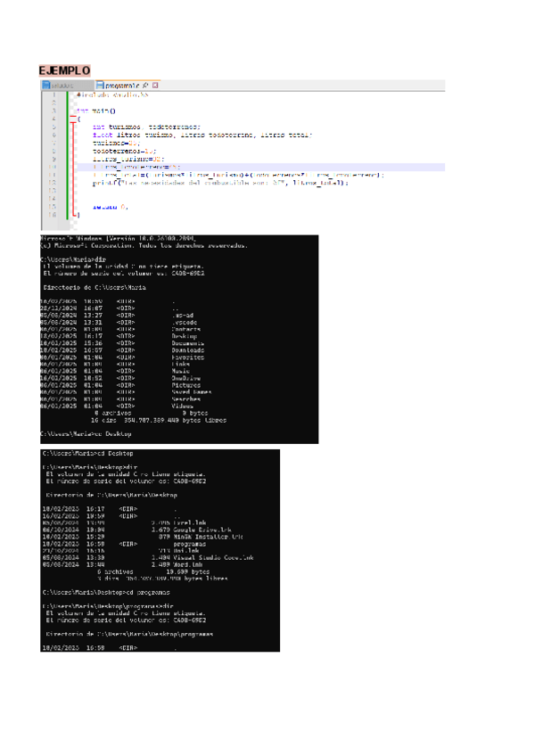Click line number 16 in the gutter
This screenshot has height=756, width=535.
tap(53, 215)
